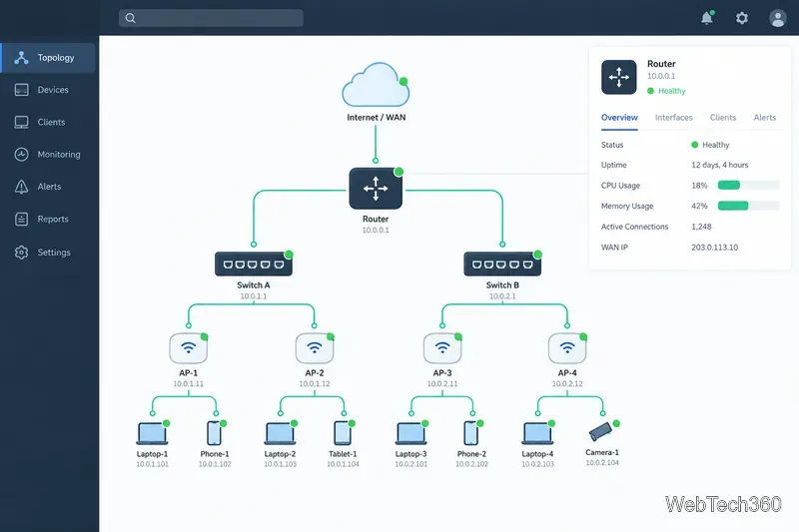Click the uptime value 12 days, 4 hours

click(719, 165)
